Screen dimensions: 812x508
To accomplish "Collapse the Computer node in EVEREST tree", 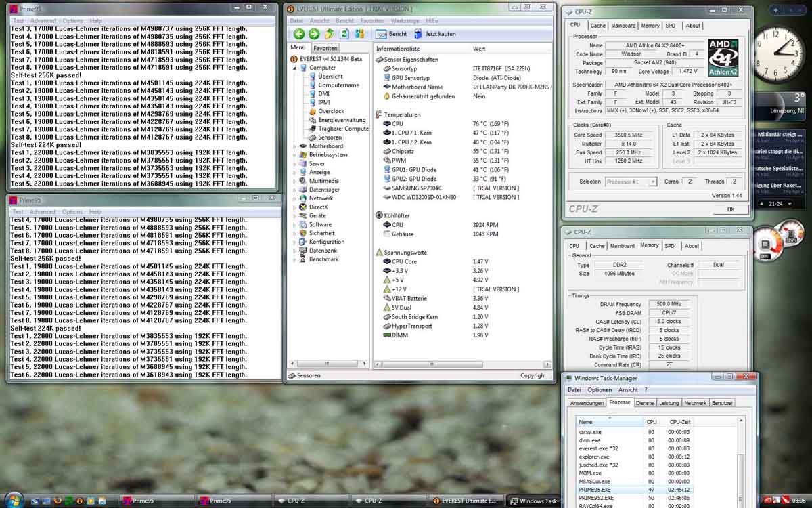I will [295, 68].
